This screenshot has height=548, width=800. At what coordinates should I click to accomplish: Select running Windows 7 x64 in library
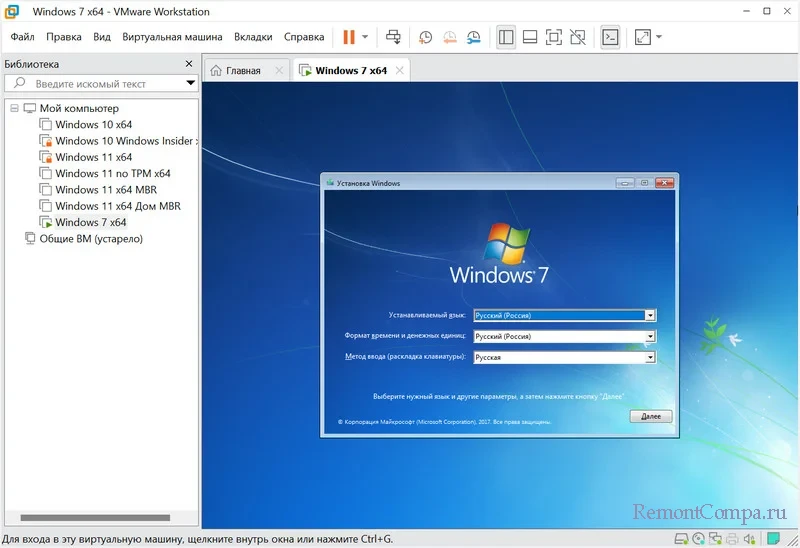click(x=90, y=222)
